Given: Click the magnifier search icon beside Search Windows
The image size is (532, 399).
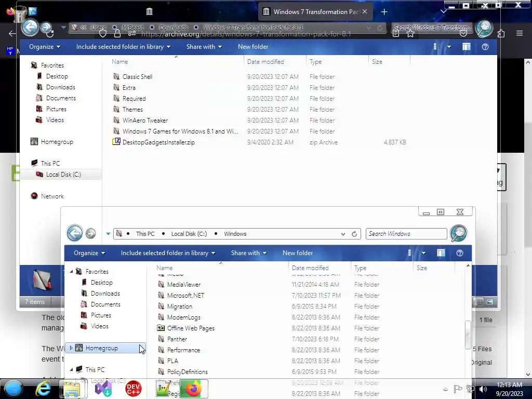Looking at the screenshot, I should tap(458, 233).
